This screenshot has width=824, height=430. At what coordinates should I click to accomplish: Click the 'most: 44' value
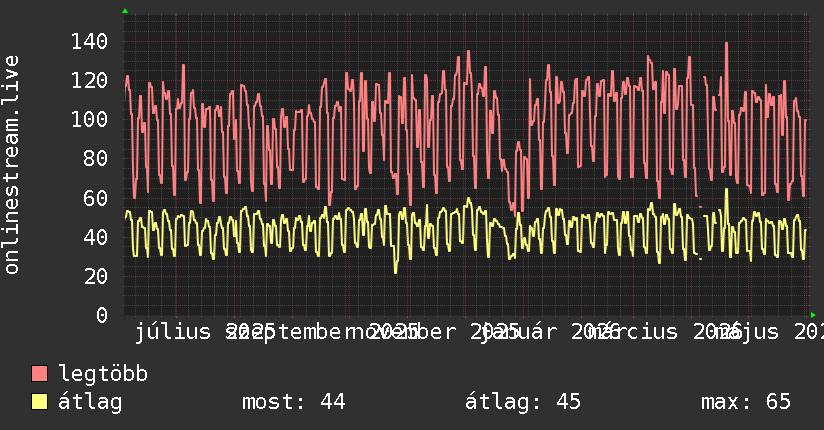coord(293,402)
